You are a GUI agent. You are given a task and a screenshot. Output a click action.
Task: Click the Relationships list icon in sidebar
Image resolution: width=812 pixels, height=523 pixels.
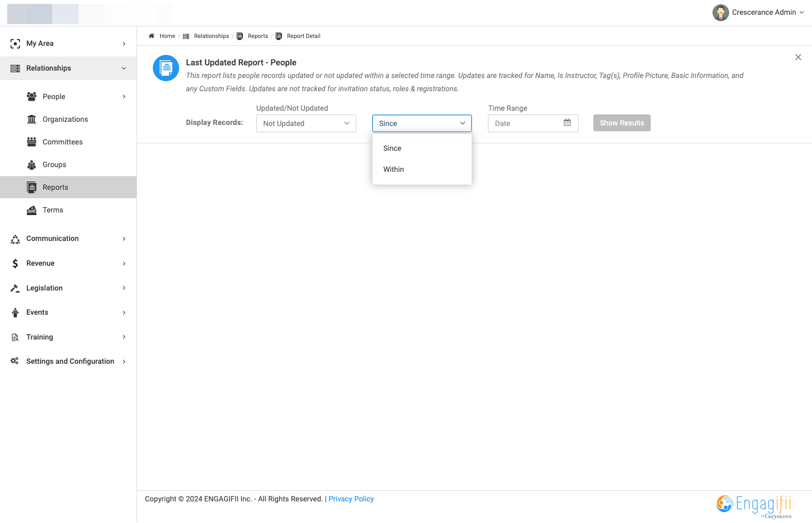tap(15, 69)
